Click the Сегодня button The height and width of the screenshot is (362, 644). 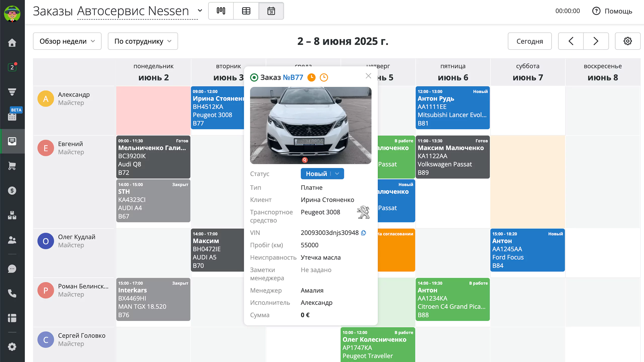[530, 41]
